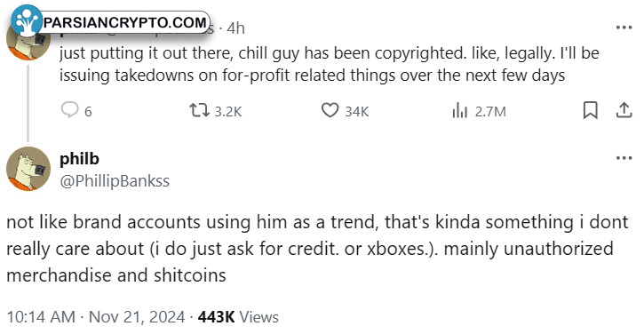
Task: Click the 10:14 AM · Nov 21, 2024 timestamp
Action: (96, 317)
